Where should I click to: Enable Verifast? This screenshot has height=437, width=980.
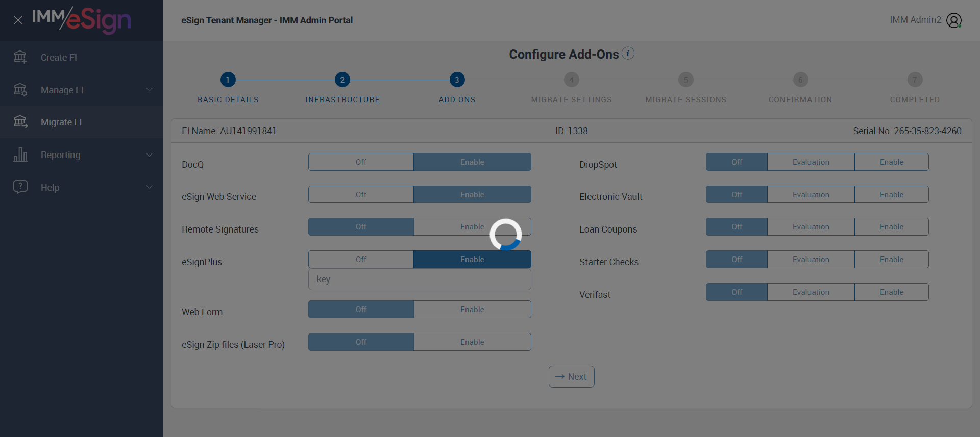pos(892,292)
